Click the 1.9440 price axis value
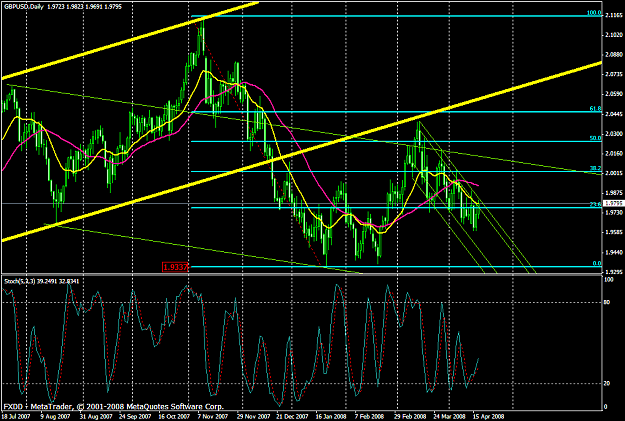The image size is (625, 421). 613,252
